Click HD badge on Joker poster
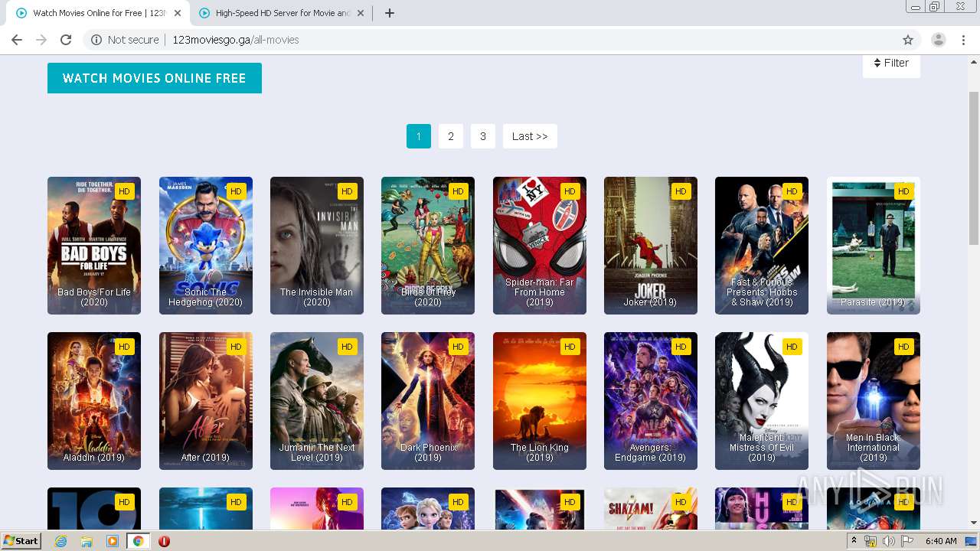980x551 pixels. coord(681,191)
